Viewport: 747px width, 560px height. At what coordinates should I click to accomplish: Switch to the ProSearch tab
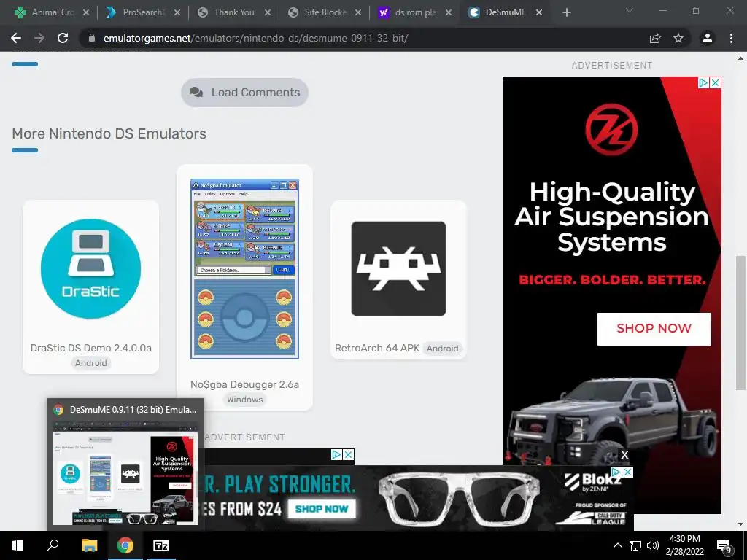click(142, 12)
